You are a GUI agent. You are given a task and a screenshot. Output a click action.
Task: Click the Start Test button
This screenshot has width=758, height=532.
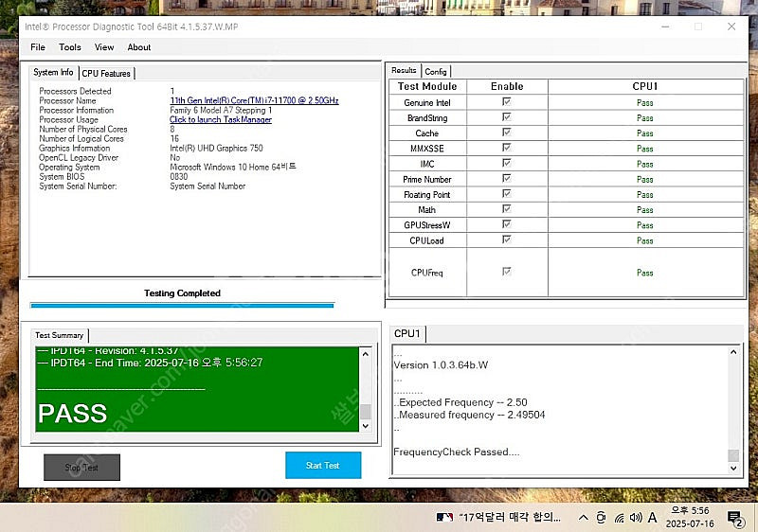(323, 466)
